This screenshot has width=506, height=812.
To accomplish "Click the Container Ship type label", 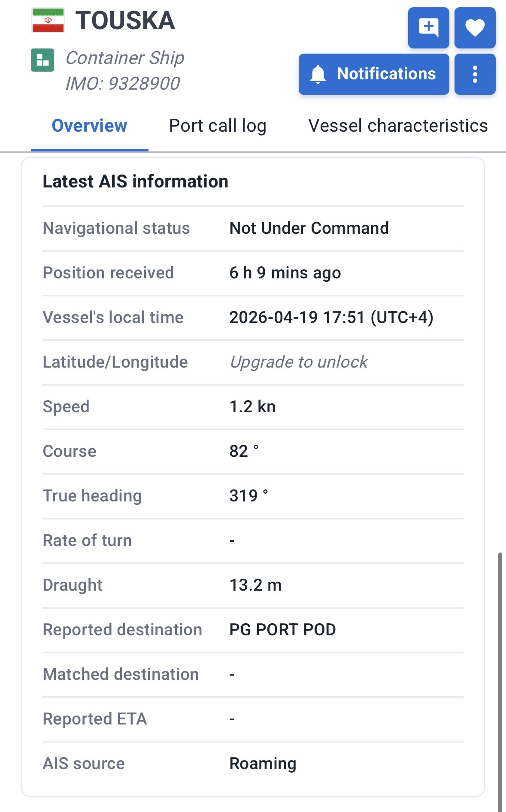I will pyautogui.click(x=125, y=58).
